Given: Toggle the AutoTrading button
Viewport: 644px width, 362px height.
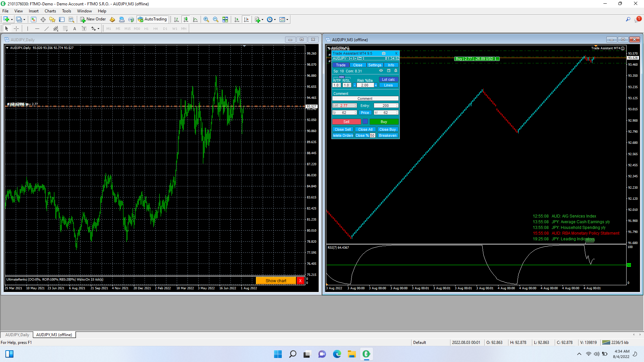Looking at the screenshot, I should [152, 19].
